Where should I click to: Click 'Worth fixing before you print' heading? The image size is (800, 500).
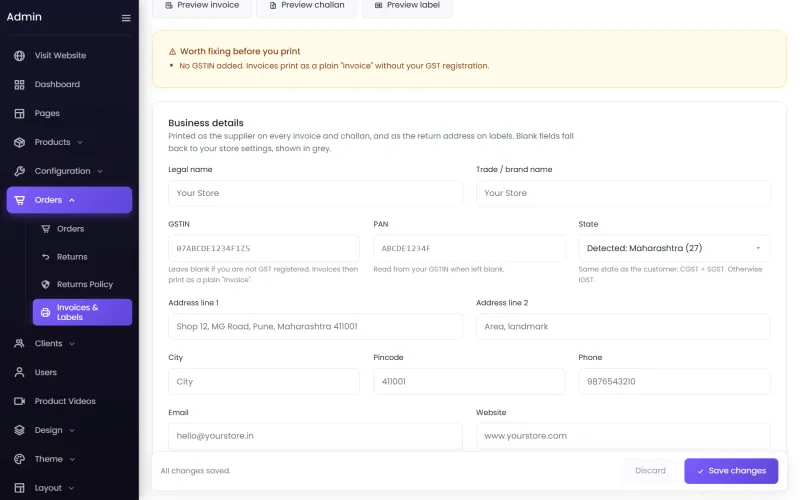pyautogui.click(x=240, y=52)
